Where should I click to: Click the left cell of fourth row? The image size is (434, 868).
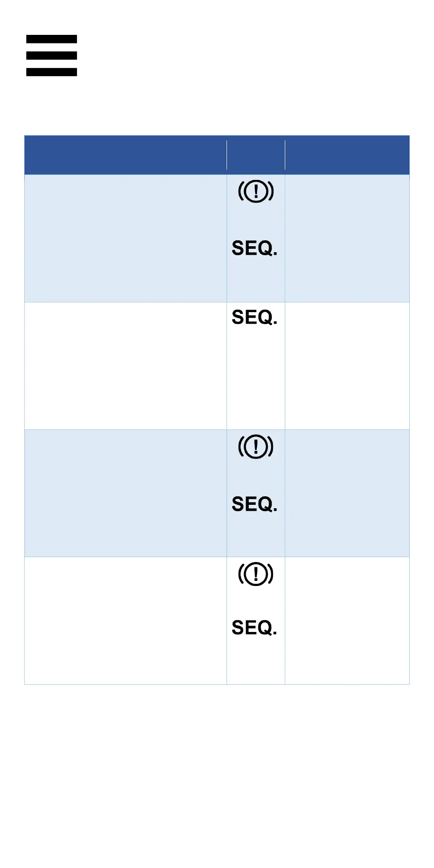click(125, 621)
